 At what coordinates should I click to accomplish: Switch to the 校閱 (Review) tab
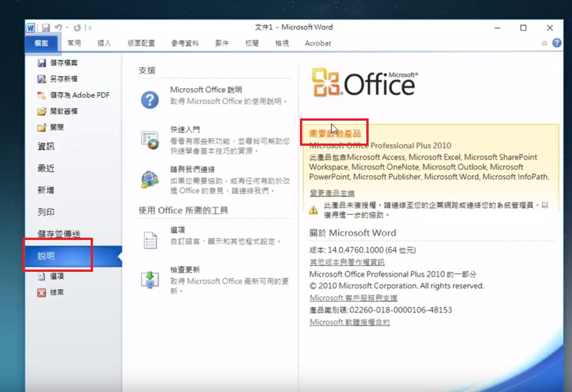coord(252,44)
